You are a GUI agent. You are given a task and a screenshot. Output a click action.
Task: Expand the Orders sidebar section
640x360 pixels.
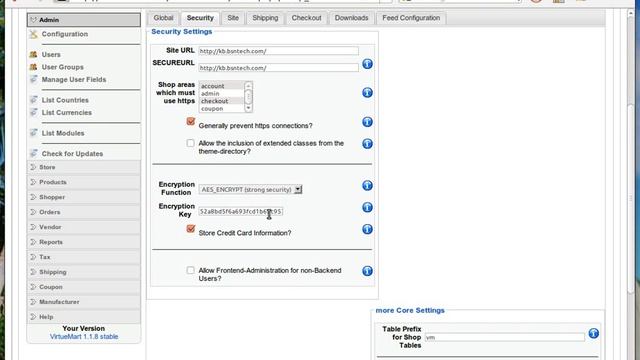(x=84, y=212)
